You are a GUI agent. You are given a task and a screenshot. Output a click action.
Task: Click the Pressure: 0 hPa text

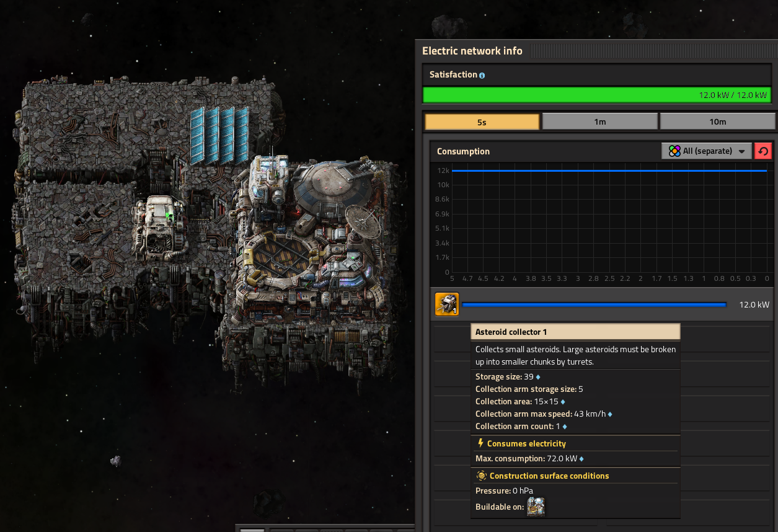click(x=504, y=490)
